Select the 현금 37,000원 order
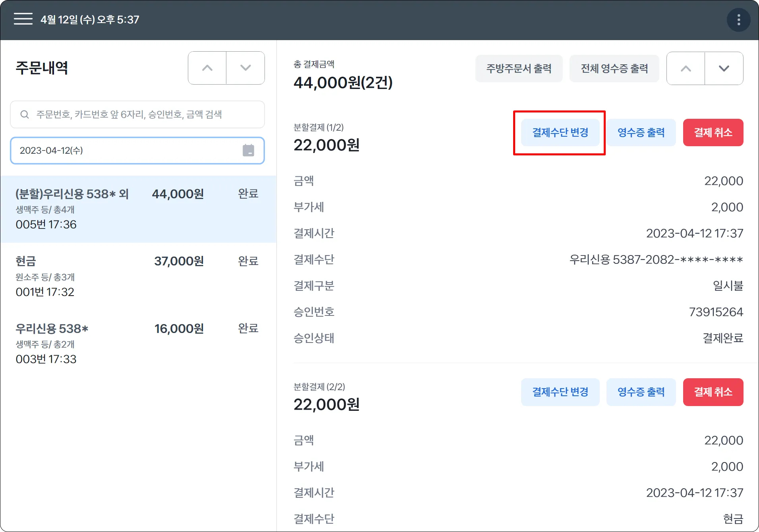This screenshot has height=532, width=759. pyautogui.click(x=138, y=277)
